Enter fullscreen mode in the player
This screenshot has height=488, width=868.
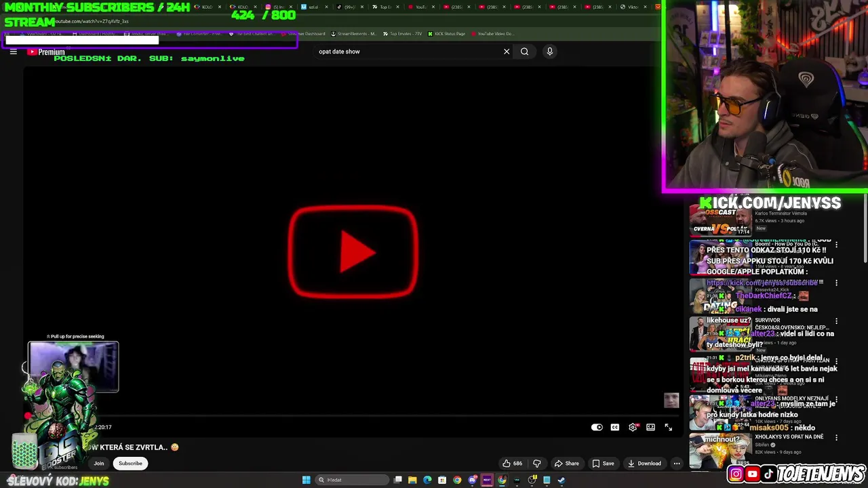pyautogui.click(x=668, y=427)
